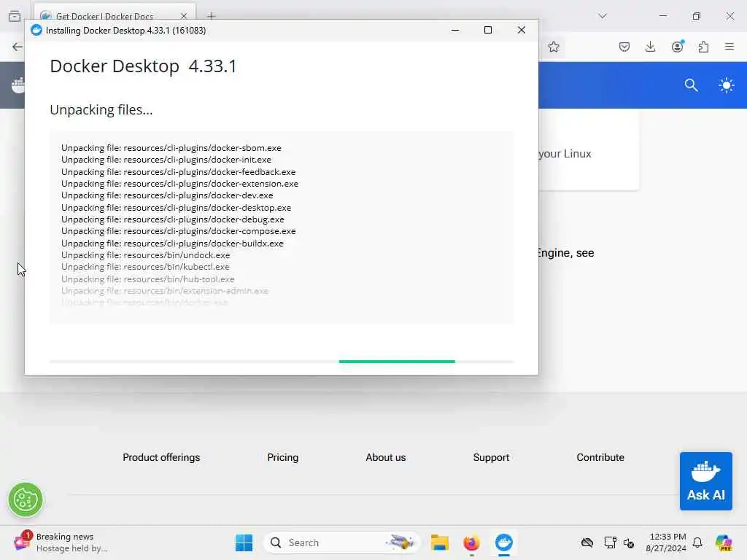The image size is (747, 560).
Task: Maximize the Docker Desktop installer window
Action: click(488, 30)
